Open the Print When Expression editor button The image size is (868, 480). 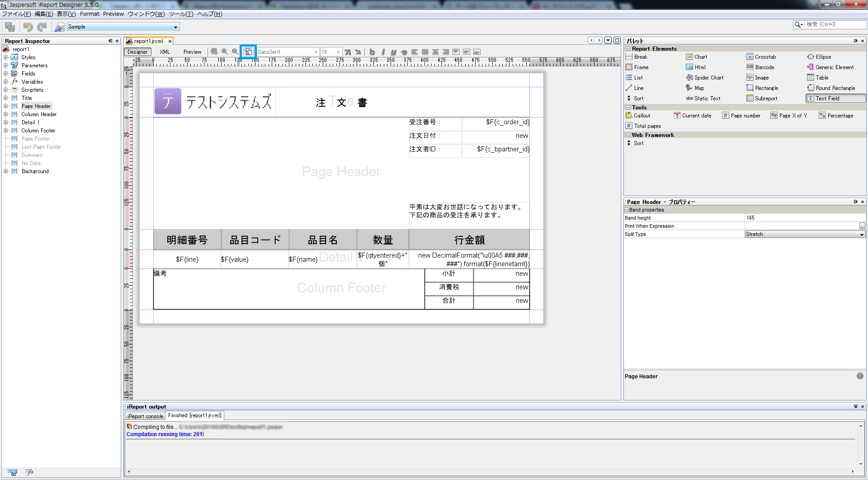coord(863,226)
